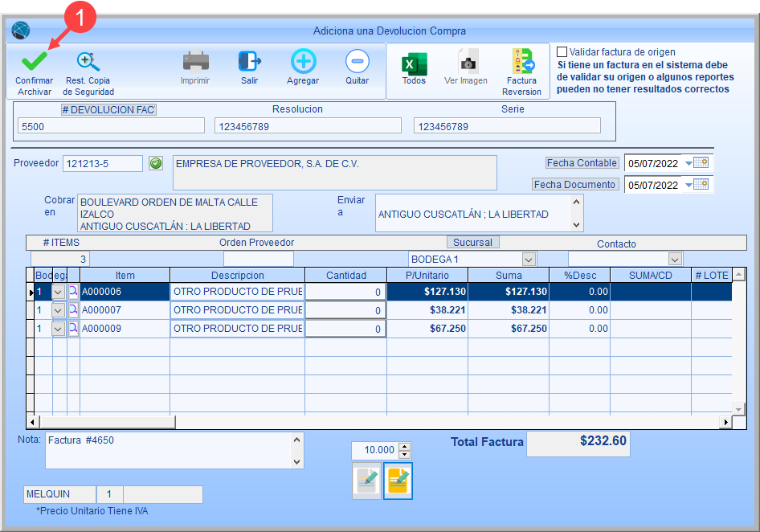Viewport: 760px width, 532px height.
Task: Click the grid vertical scroll down arrow
Action: coord(738,409)
